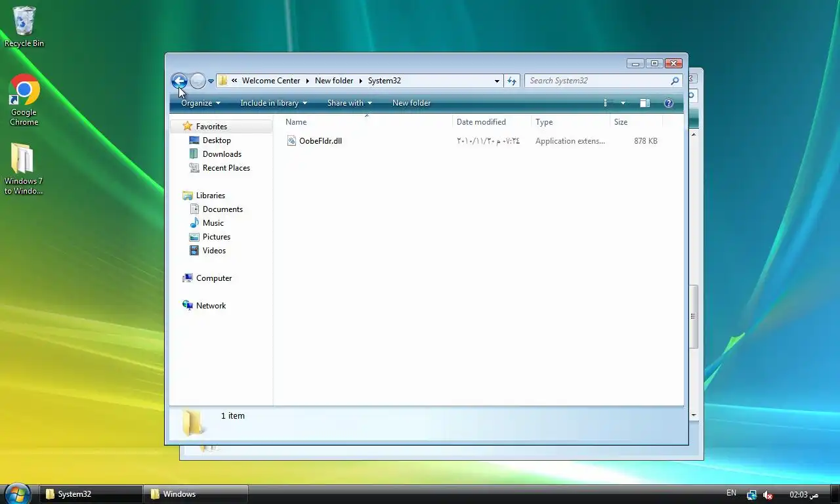Click background window scrollbar thumb
This screenshot has width=840, height=504.
click(x=694, y=316)
